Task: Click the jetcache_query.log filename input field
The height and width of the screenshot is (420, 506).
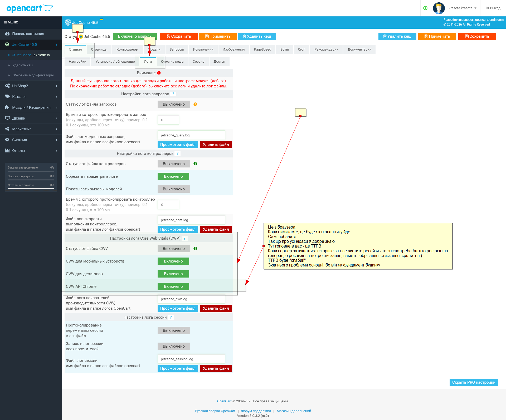Action: [x=191, y=135]
